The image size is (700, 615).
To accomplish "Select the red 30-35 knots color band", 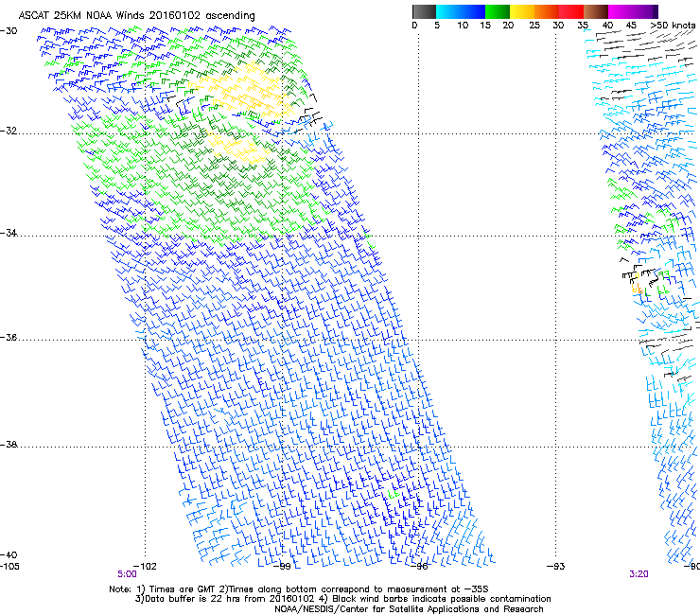I will pyautogui.click(x=571, y=11).
